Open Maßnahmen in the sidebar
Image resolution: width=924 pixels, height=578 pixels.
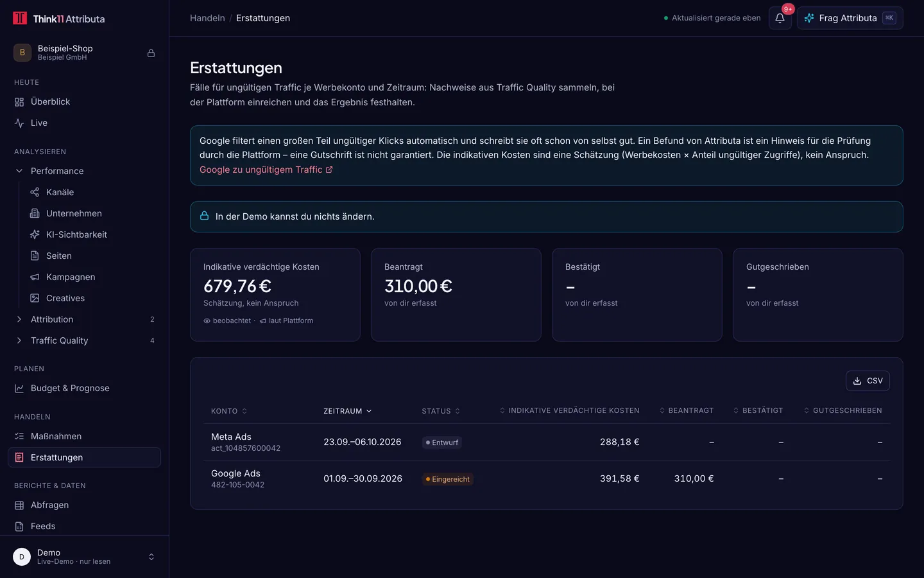84,436
